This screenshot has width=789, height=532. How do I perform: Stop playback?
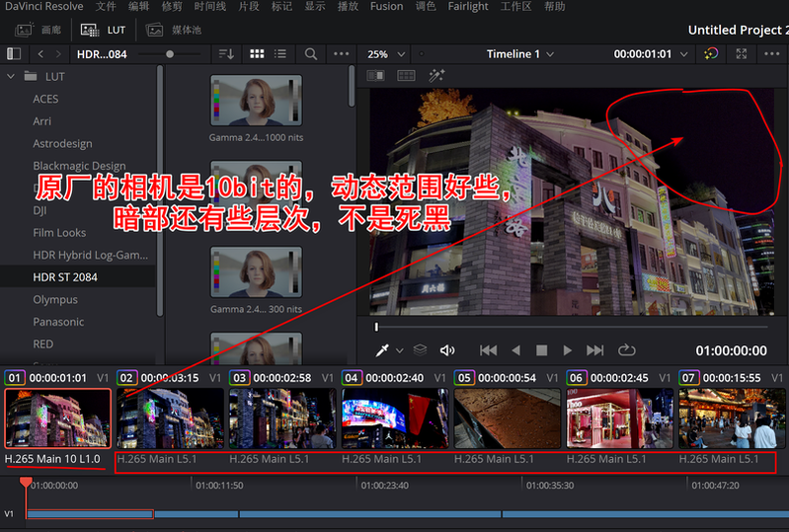click(x=541, y=350)
